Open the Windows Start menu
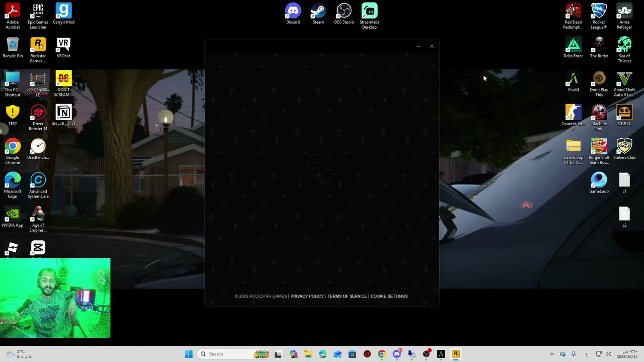 click(189, 354)
